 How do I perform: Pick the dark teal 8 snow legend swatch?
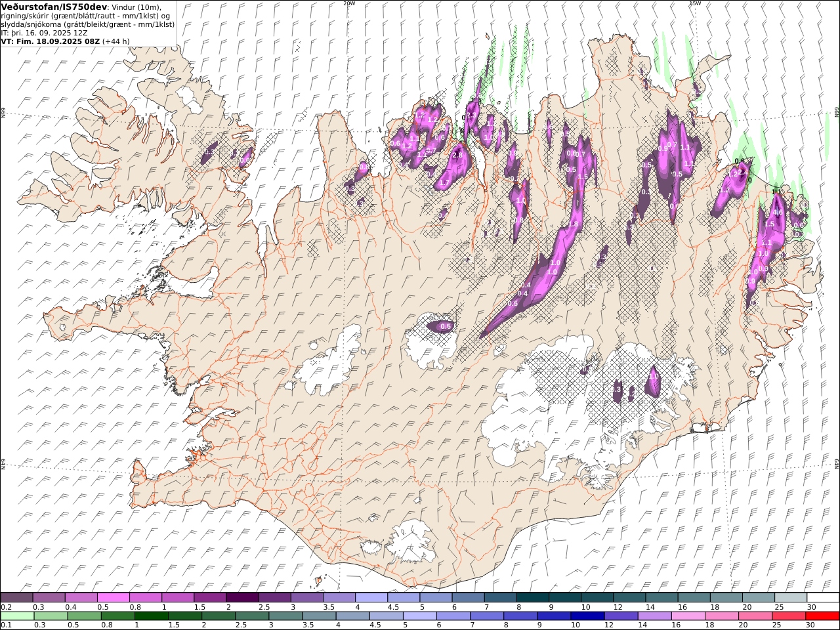(x=533, y=598)
